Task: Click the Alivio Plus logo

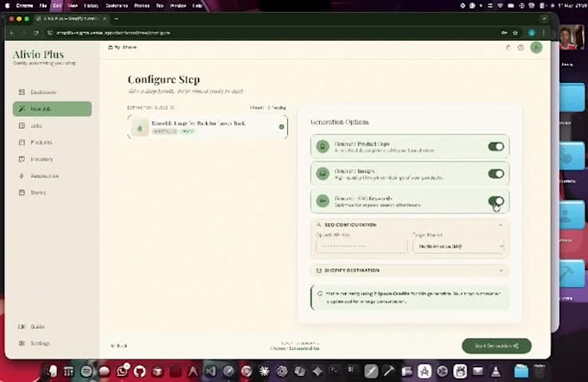Action: point(38,54)
